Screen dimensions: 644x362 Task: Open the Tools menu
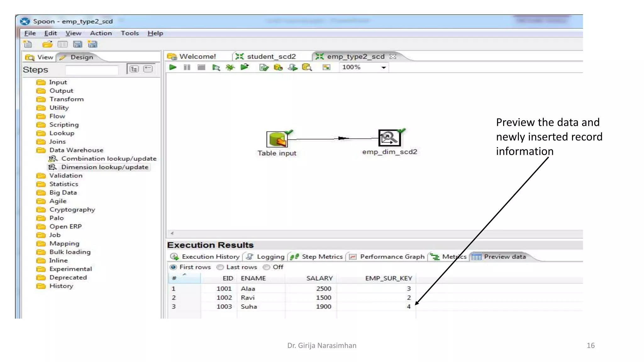point(130,33)
